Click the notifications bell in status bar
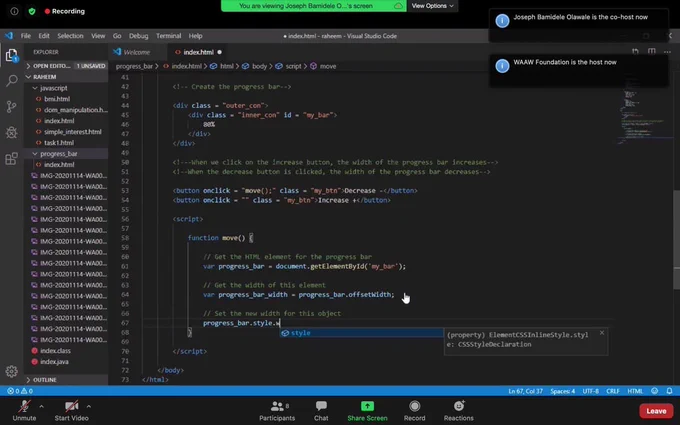 (x=670, y=391)
